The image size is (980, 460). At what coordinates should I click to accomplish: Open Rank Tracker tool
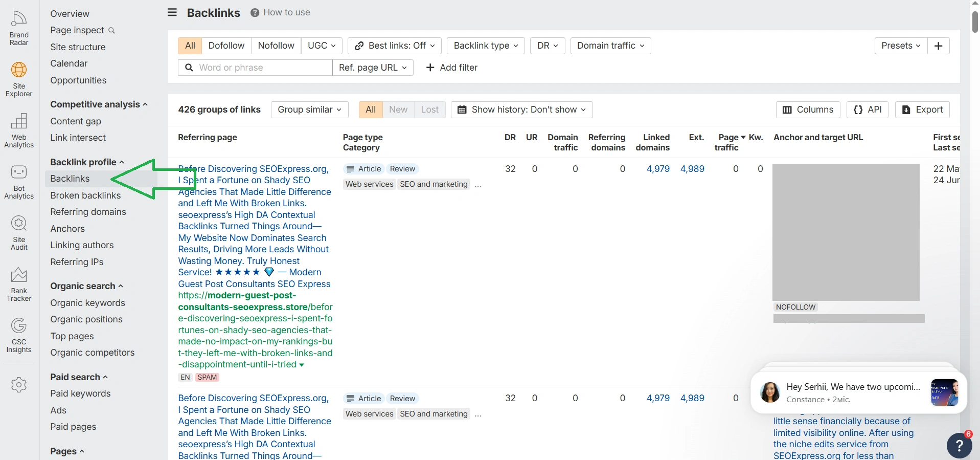tap(19, 284)
